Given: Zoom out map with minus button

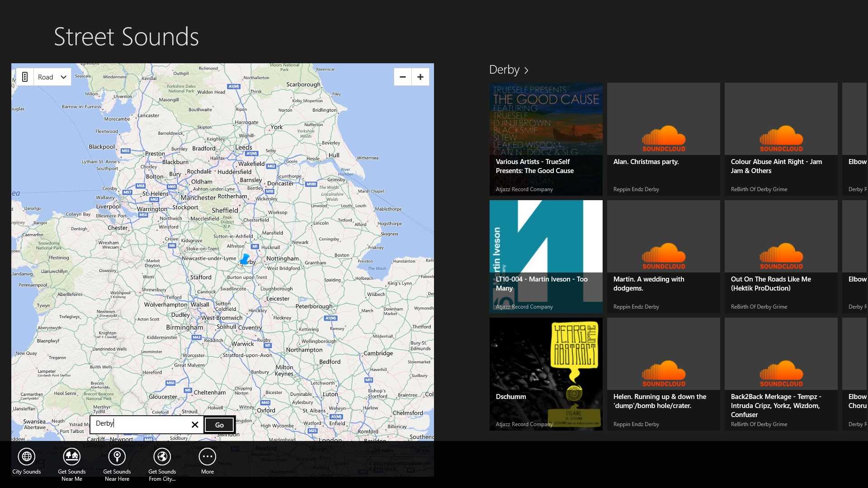Looking at the screenshot, I should [x=402, y=77].
